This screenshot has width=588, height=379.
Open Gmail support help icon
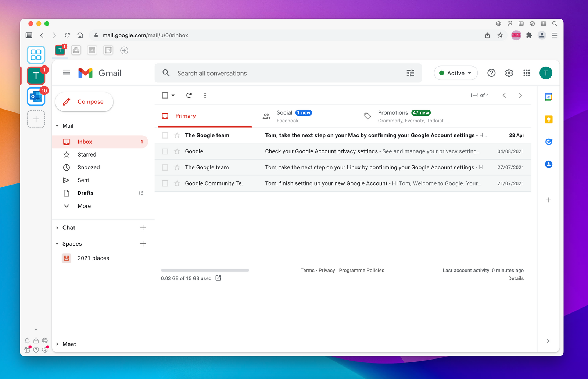click(491, 73)
